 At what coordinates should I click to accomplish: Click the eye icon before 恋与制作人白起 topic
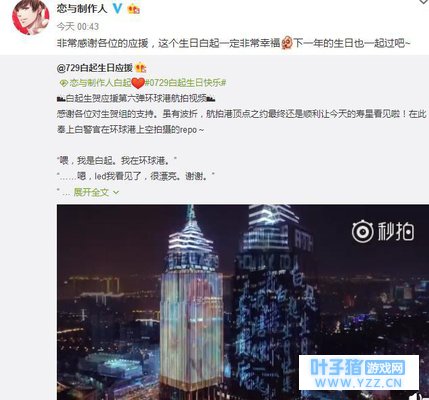(x=63, y=83)
